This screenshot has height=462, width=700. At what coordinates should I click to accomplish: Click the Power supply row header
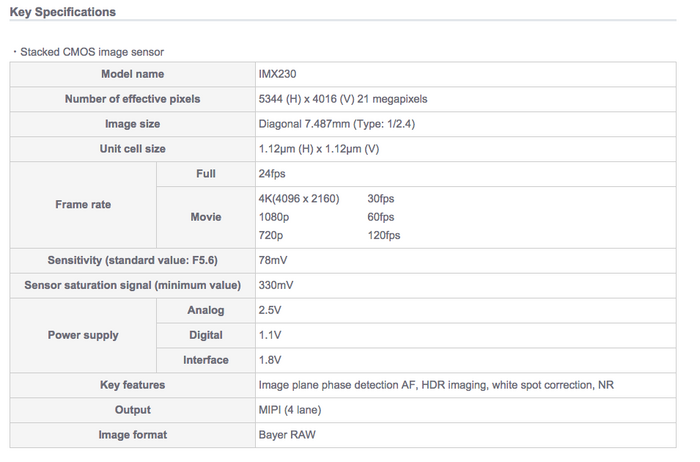click(x=83, y=335)
